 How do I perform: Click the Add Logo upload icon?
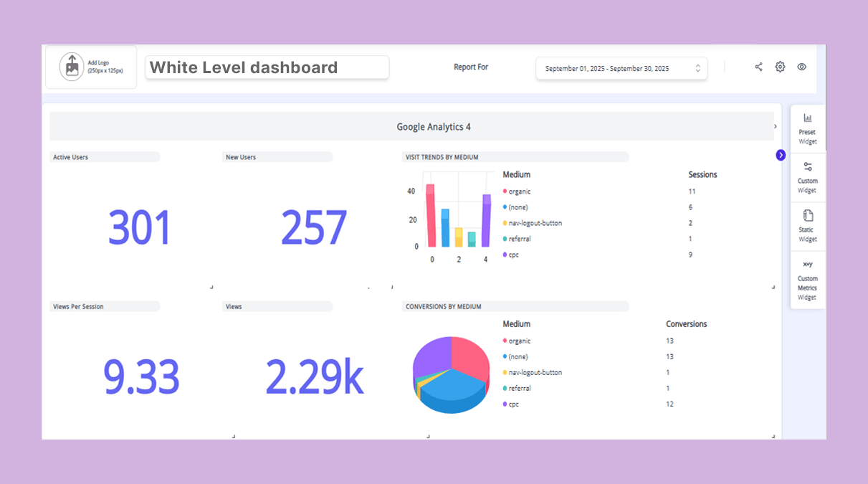pos(72,67)
